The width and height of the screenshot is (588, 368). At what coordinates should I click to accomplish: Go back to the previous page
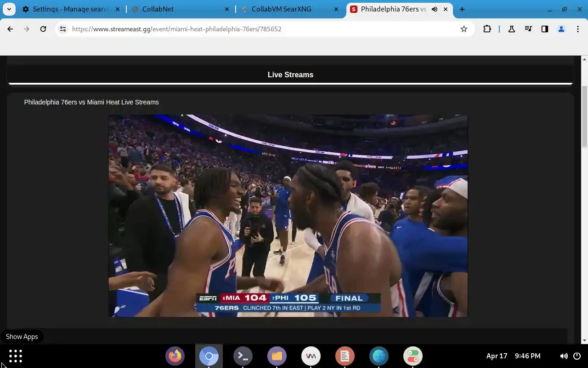click(x=10, y=29)
